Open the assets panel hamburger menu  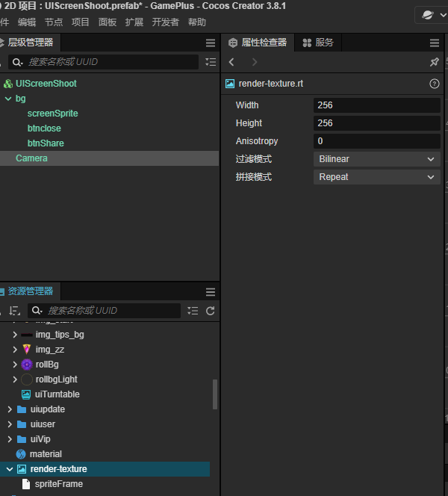click(211, 291)
